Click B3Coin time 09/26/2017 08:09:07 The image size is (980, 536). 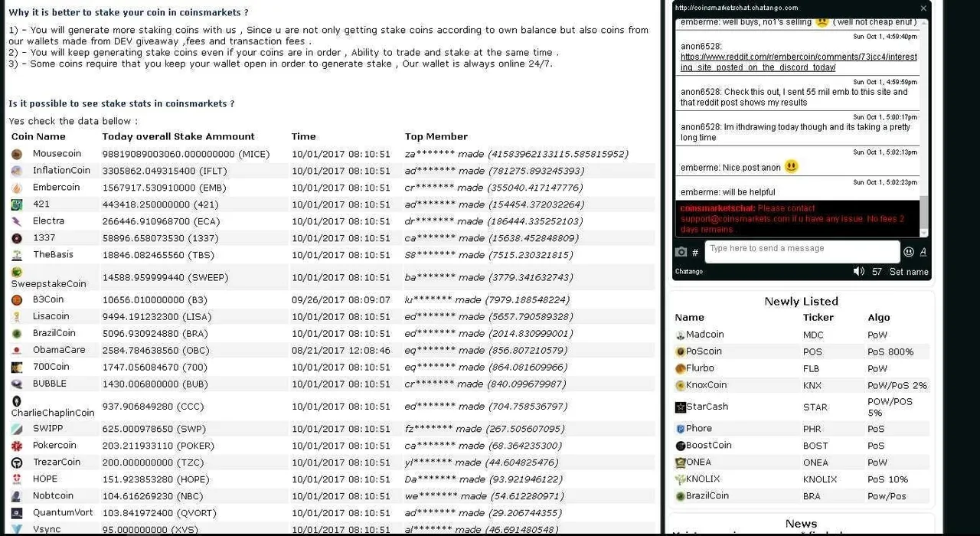[x=341, y=300]
